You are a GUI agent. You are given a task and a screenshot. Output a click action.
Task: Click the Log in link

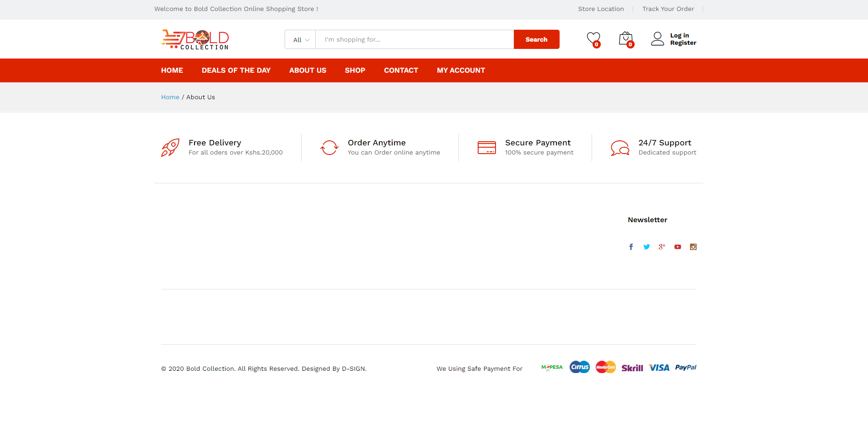[679, 36]
